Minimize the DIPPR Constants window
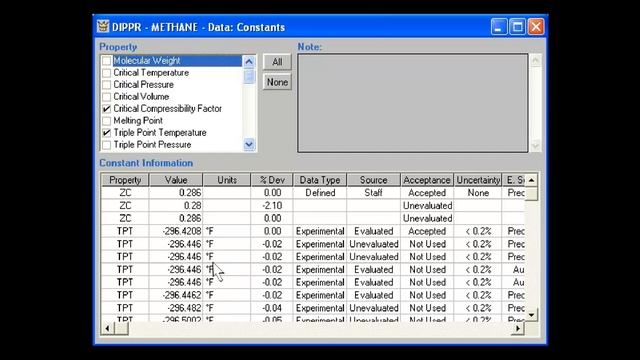The image size is (640, 360). coord(499,27)
